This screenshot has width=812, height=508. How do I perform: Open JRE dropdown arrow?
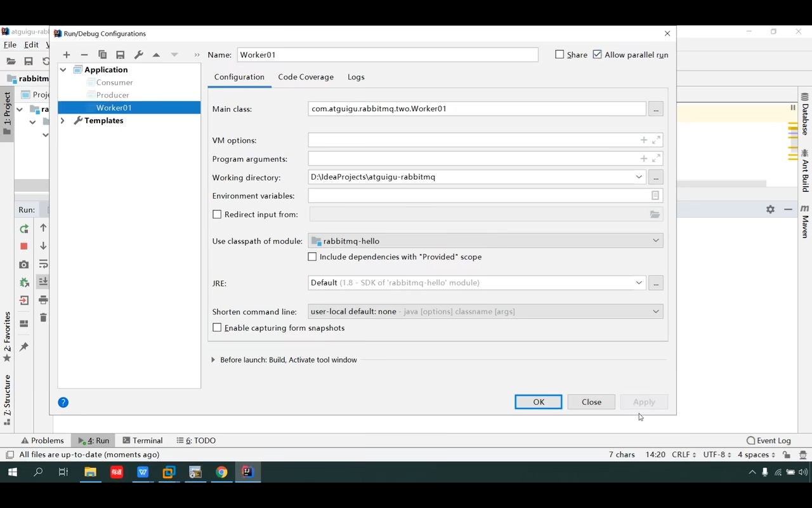639,283
